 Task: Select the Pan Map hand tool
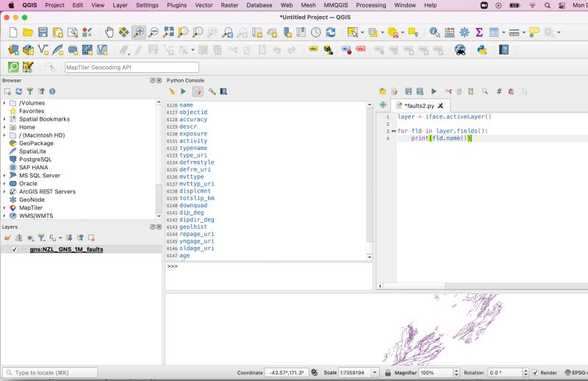(x=109, y=32)
